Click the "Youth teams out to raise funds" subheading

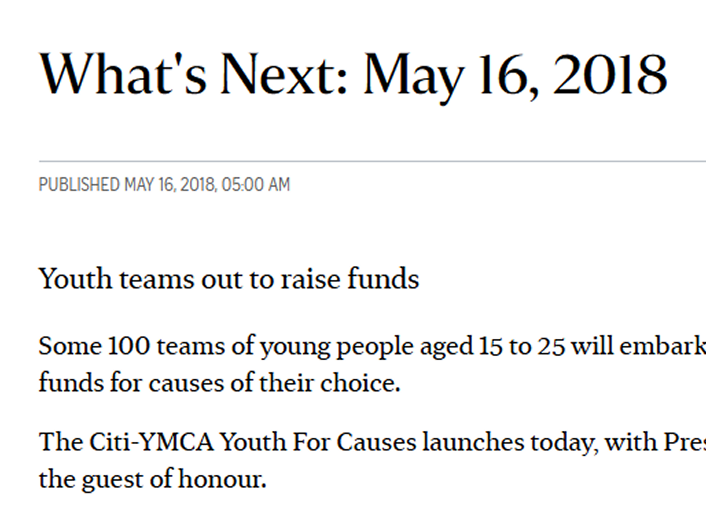click(229, 279)
